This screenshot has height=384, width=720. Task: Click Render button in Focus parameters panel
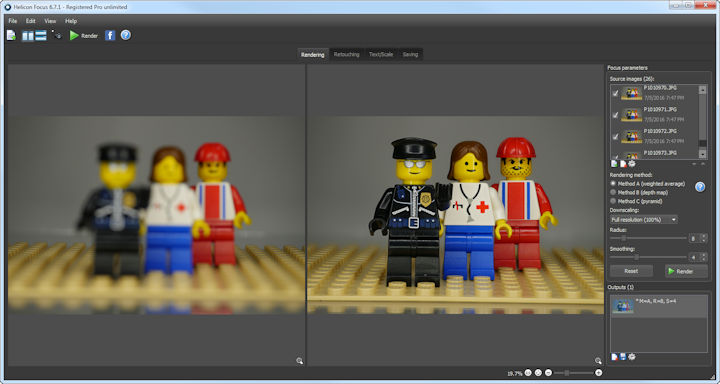[x=686, y=271]
